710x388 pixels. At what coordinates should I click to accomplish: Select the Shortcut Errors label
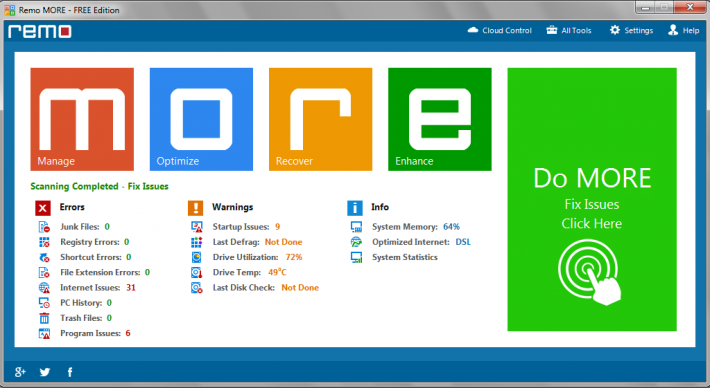pyautogui.click(x=91, y=257)
